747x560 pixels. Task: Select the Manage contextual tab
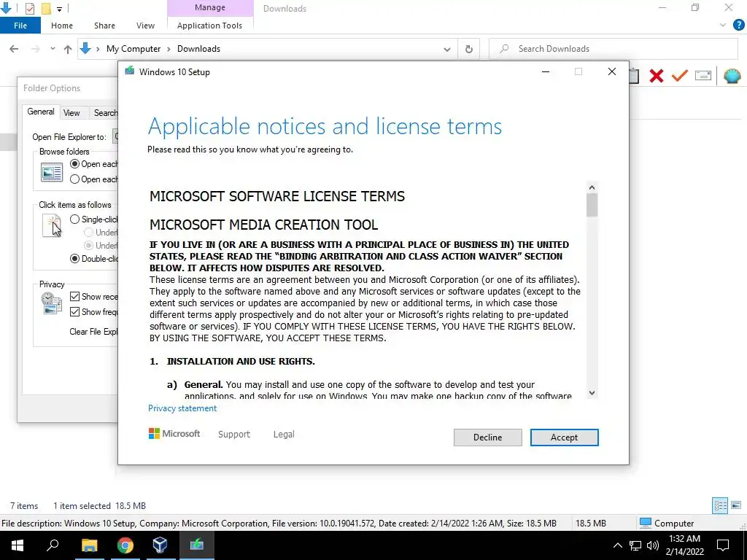click(x=210, y=7)
